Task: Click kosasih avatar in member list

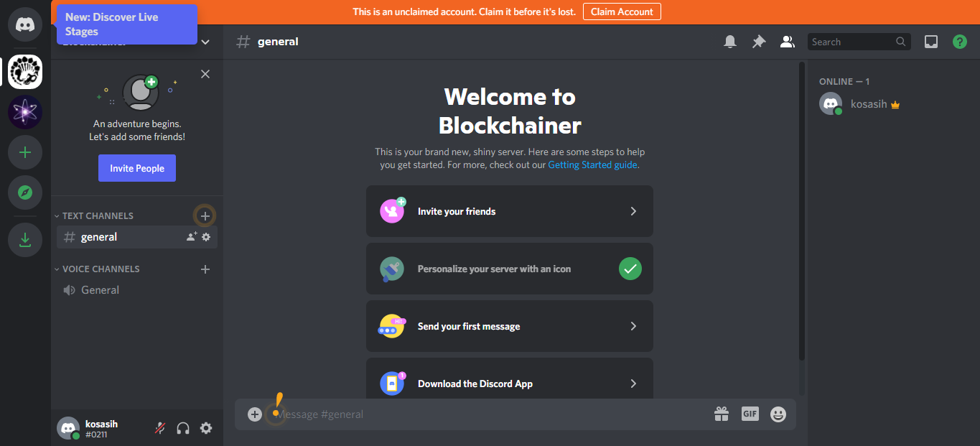Action: [831, 104]
